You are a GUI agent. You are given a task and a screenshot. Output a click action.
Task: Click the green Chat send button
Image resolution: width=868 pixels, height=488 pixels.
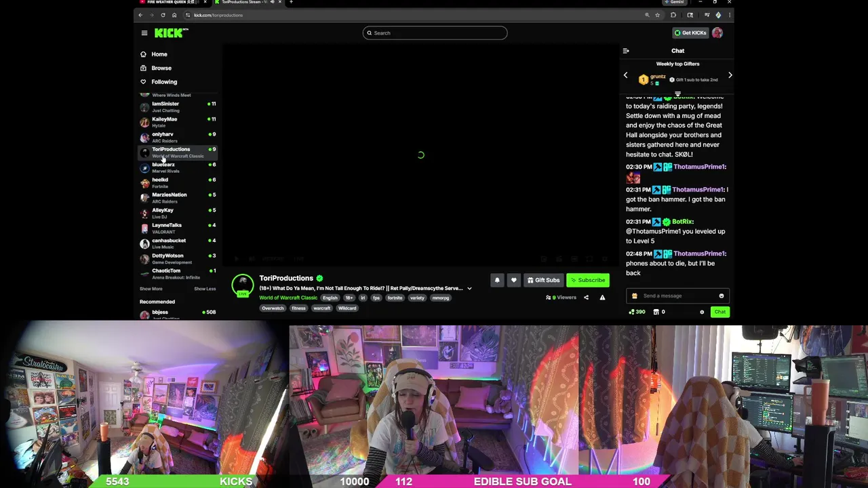point(719,312)
